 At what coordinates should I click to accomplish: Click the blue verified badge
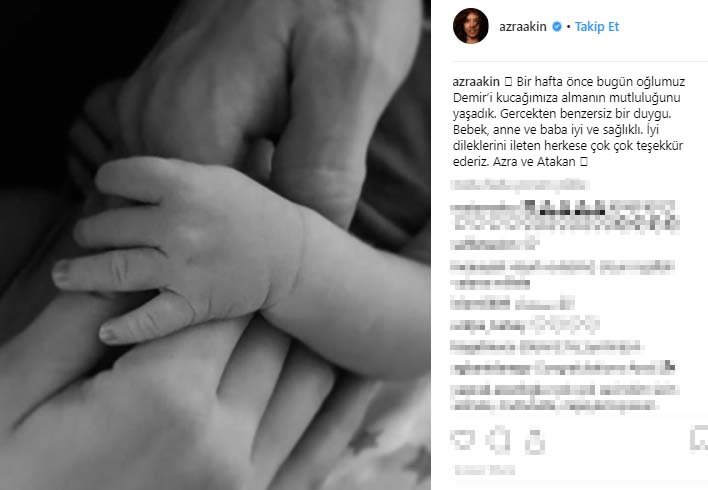(557, 27)
